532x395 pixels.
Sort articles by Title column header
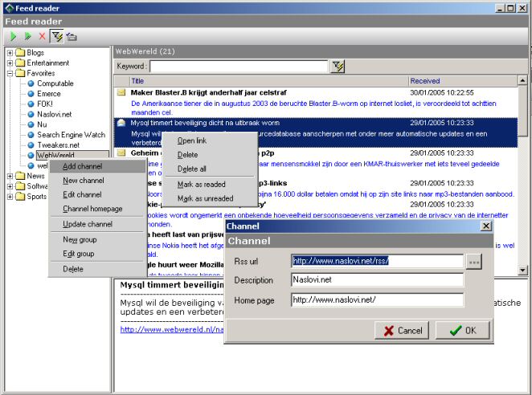(269, 81)
